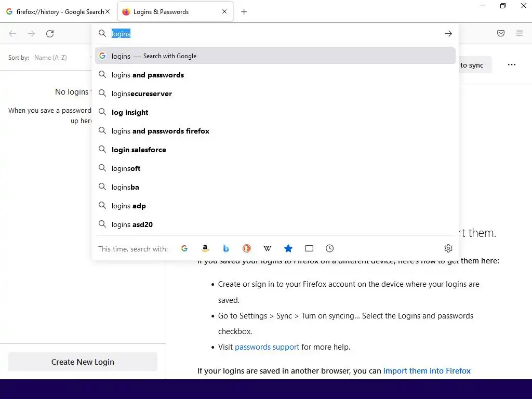532x399 pixels.
Task: Open 'import them into Firefox' link
Action: click(427, 371)
